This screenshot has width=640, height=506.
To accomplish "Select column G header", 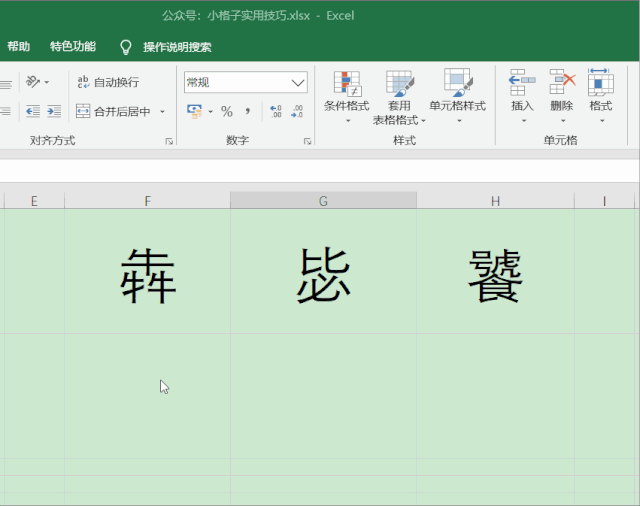I will (323, 201).
